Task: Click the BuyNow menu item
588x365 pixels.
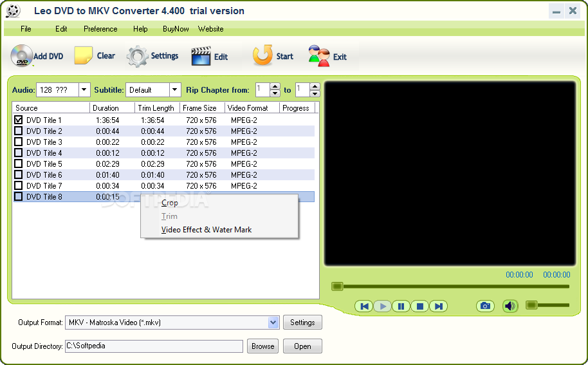Action: pyautogui.click(x=176, y=29)
